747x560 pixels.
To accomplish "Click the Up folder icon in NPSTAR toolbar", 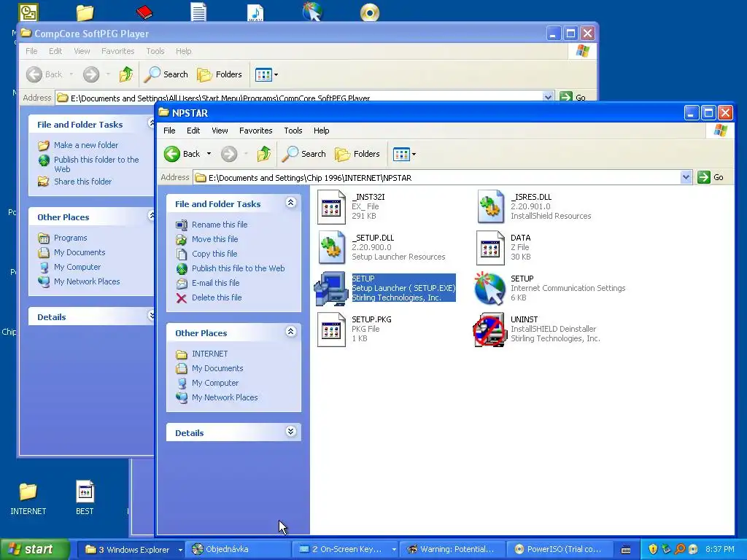I will tap(264, 154).
